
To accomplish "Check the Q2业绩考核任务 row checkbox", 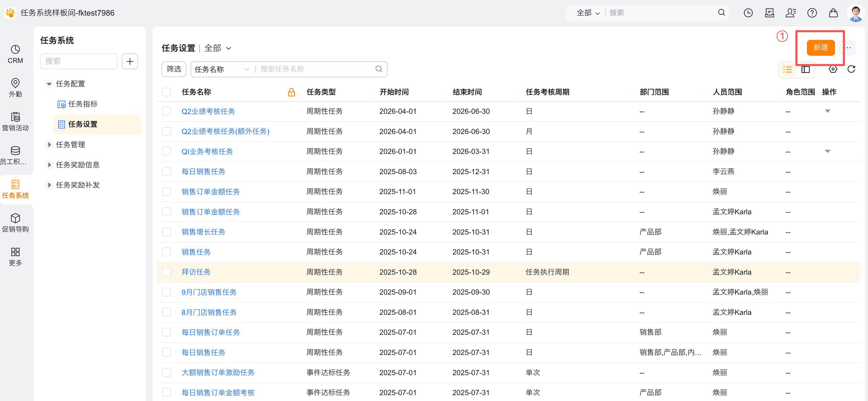I will (x=166, y=111).
